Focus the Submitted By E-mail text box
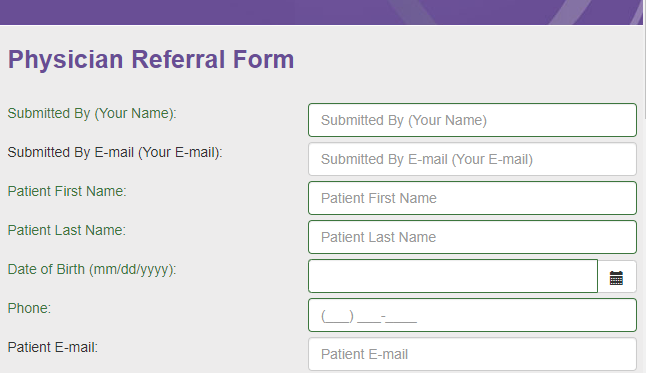The width and height of the screenshot is (646, 375). [x=472, y=159]
